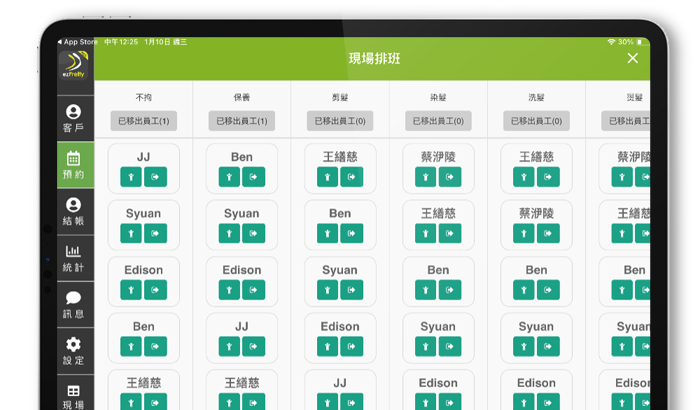The image size is (700, 410).
Task: Move 王繕慈 to top in 洗髮 column
Action: pyautogui.click(x=524, y=177)
